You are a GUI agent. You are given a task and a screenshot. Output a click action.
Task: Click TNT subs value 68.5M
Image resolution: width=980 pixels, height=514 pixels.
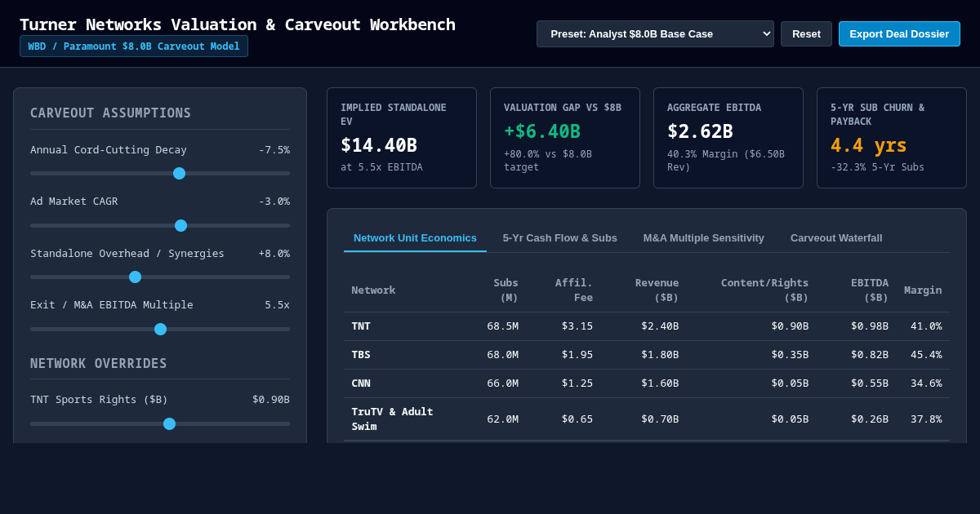click(x=502, y=326)
